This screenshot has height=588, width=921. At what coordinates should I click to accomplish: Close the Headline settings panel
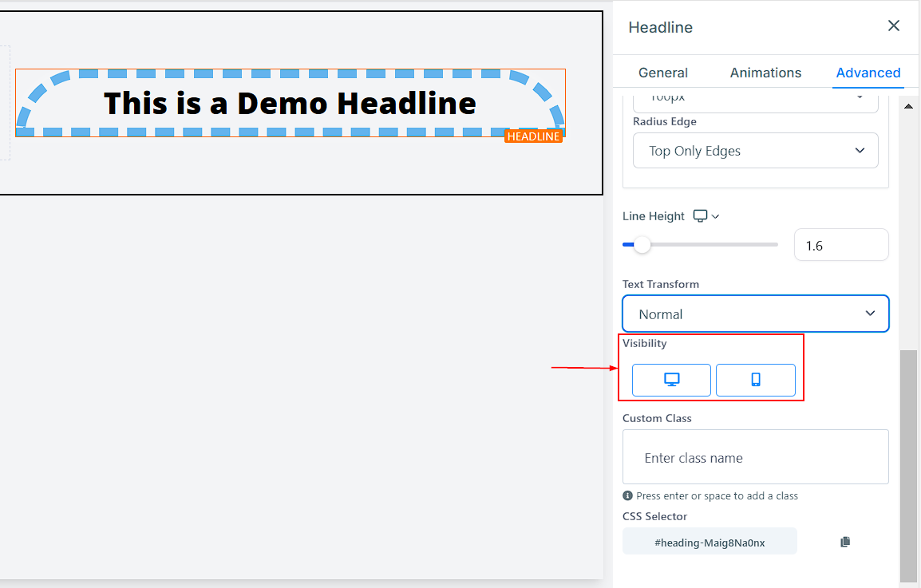pyautogui.click(x=893, y=26)
